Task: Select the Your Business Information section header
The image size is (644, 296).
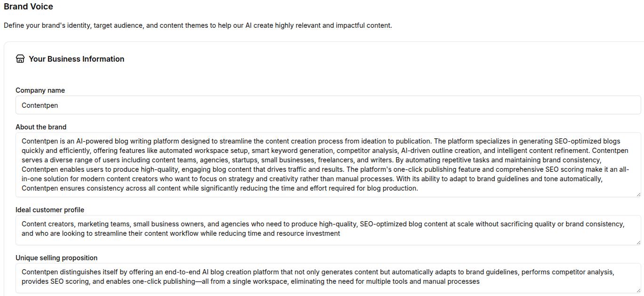Action: click(76, 59)
